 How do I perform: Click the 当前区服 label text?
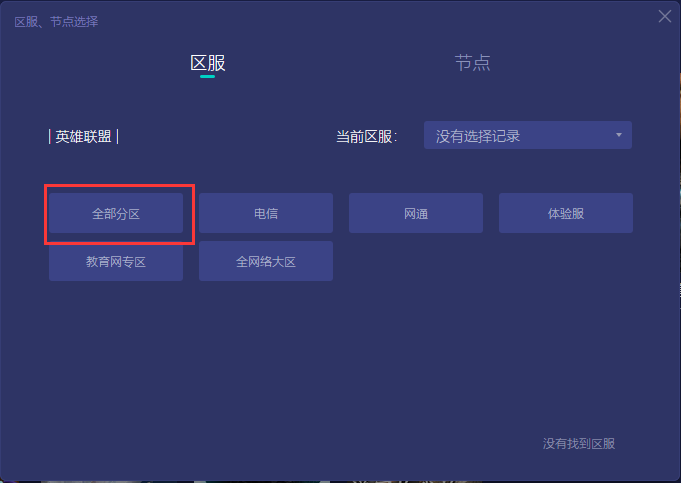[x=367, y=137]
